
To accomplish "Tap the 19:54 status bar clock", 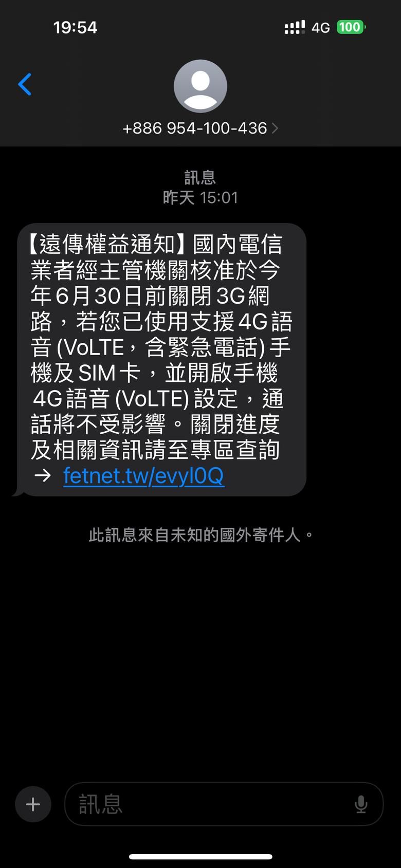I will point(75,27).
